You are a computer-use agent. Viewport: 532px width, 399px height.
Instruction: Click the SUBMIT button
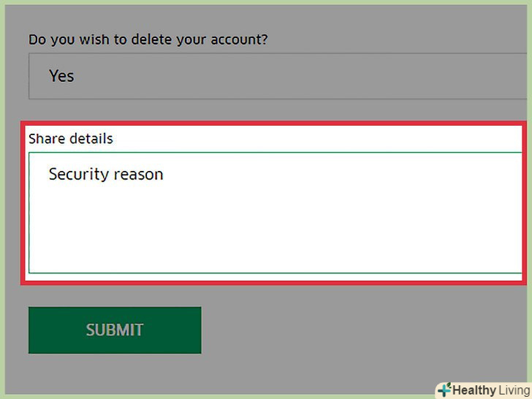[115, 330]
